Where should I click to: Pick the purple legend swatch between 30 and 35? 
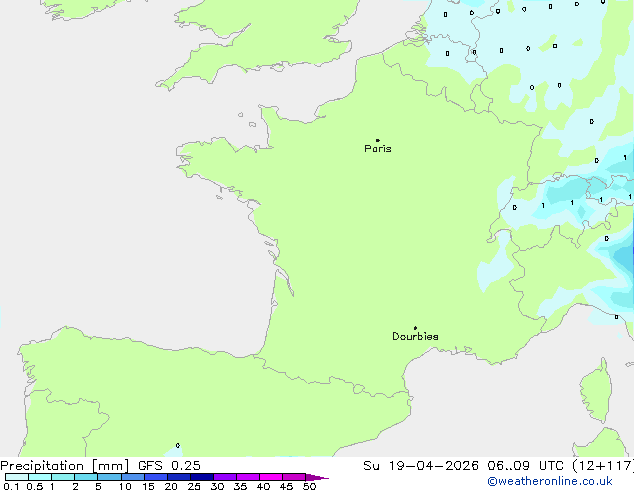click(225, 477)
